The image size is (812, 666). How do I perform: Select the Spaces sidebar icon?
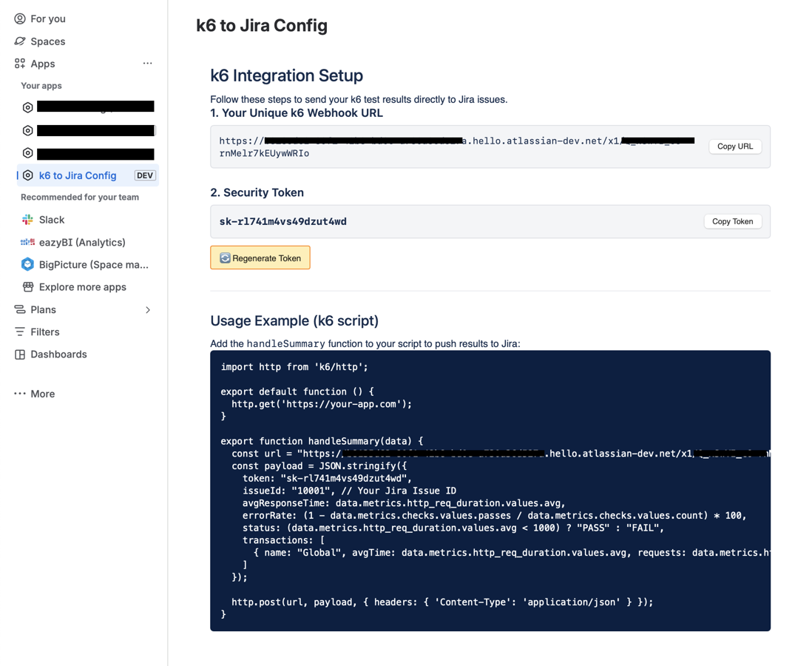[x=19, y=41]
